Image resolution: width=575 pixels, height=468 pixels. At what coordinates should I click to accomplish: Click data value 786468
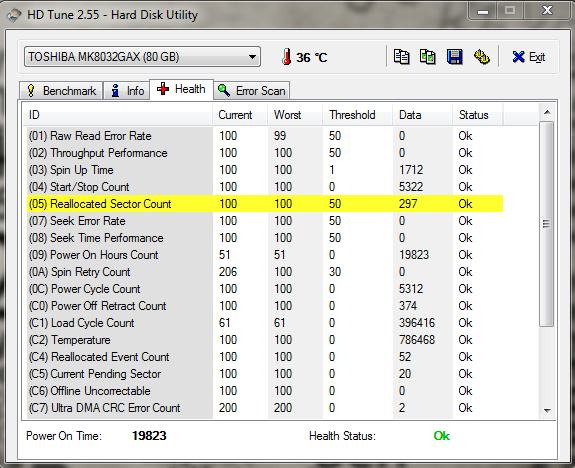(417, 340)
